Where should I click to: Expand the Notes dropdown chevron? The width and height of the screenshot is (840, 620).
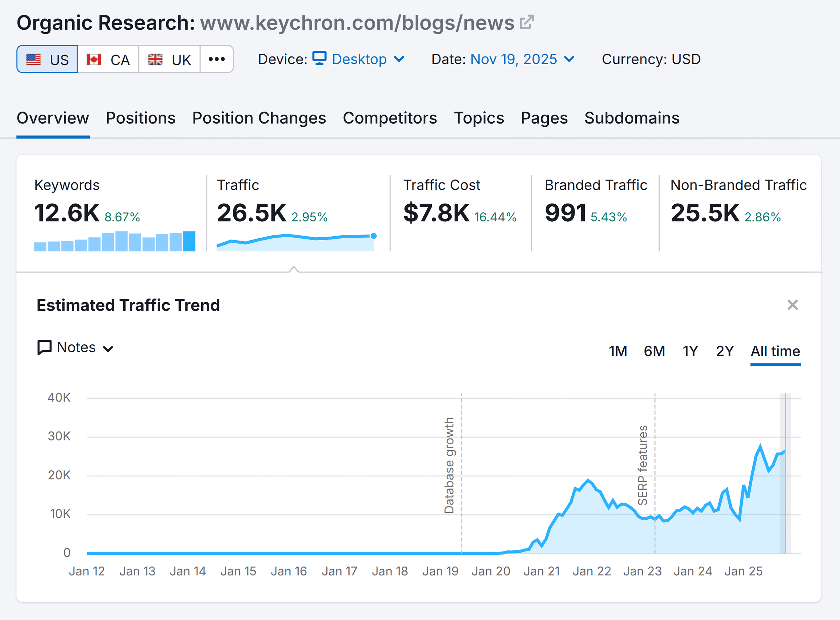tap(108, 349)
